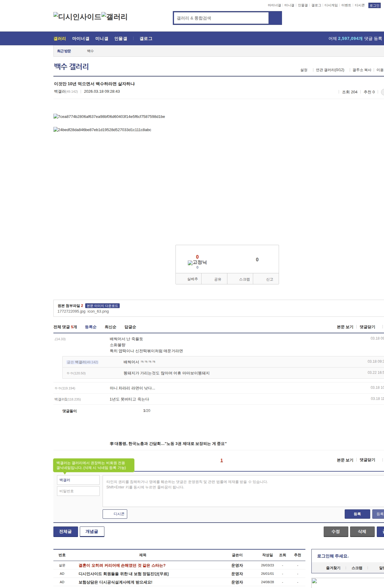Image resolution: width=384 pixels, height=588 pixels.
Task: Click the DCInside logo image
Action: [77, 17]
